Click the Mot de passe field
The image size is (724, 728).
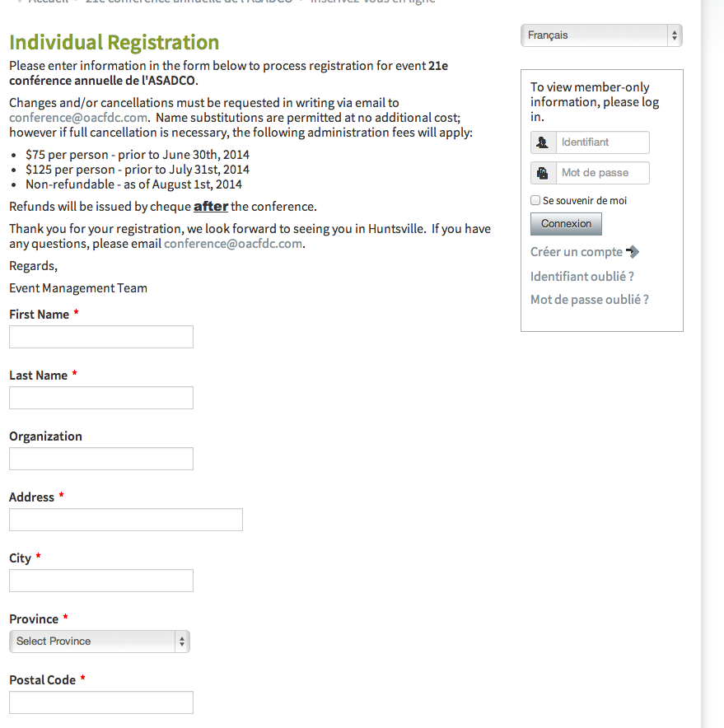602,173
